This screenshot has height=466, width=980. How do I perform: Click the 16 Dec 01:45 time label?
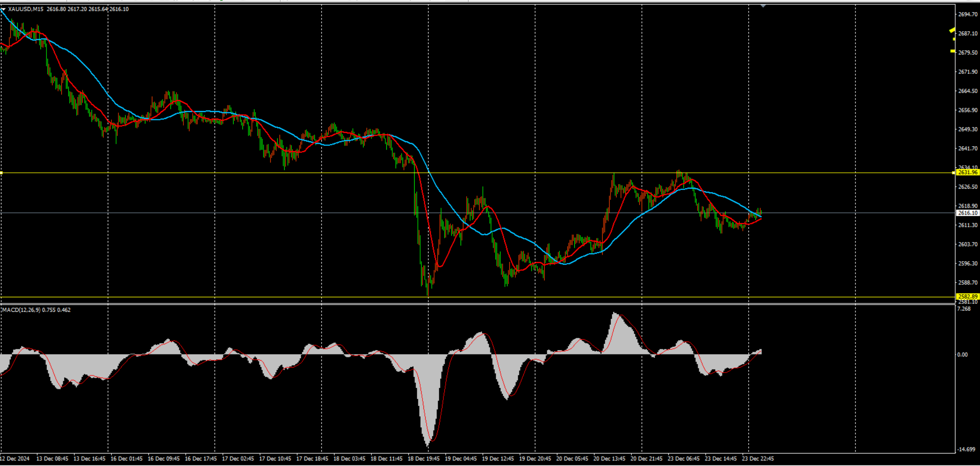point(126,459)
